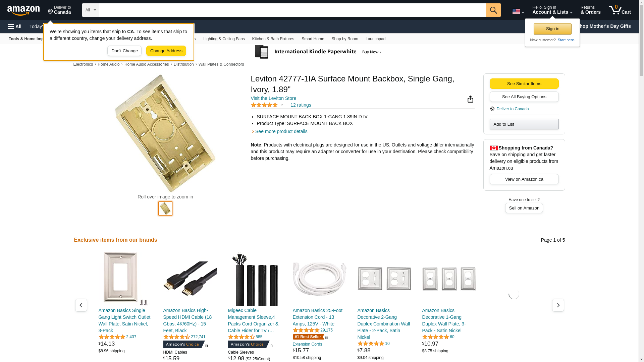This screenshot has width=644, height=362.
Task: Open the All hamburger menu
Action: click(15, 26)
